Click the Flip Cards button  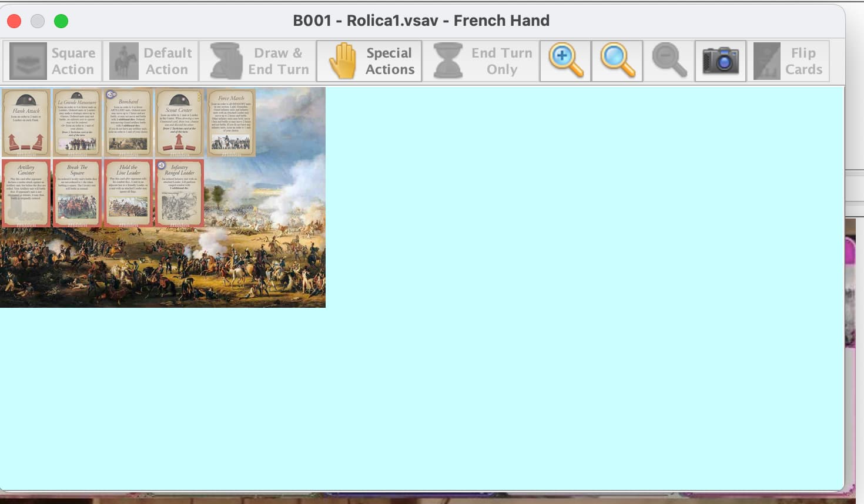(788, 61)
